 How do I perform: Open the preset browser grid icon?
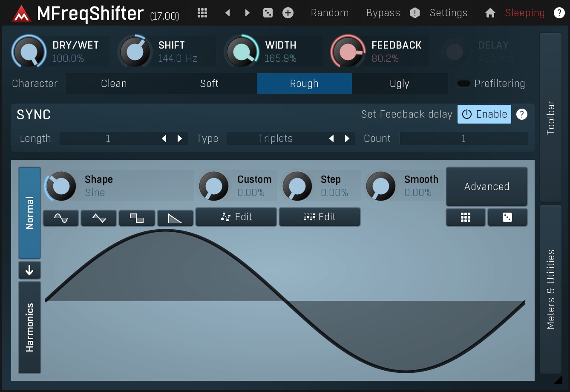pos(202,13)
